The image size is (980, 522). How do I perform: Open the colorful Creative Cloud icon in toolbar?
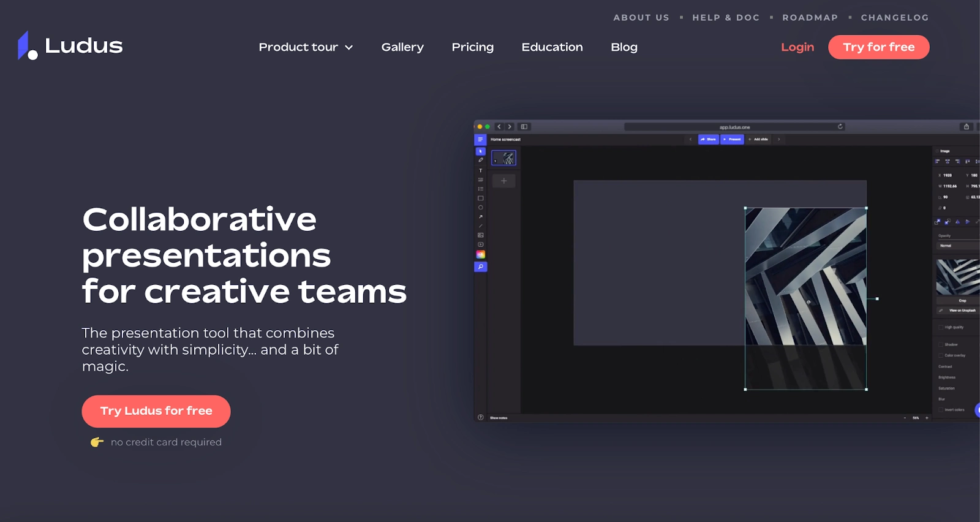click(480, 254)
